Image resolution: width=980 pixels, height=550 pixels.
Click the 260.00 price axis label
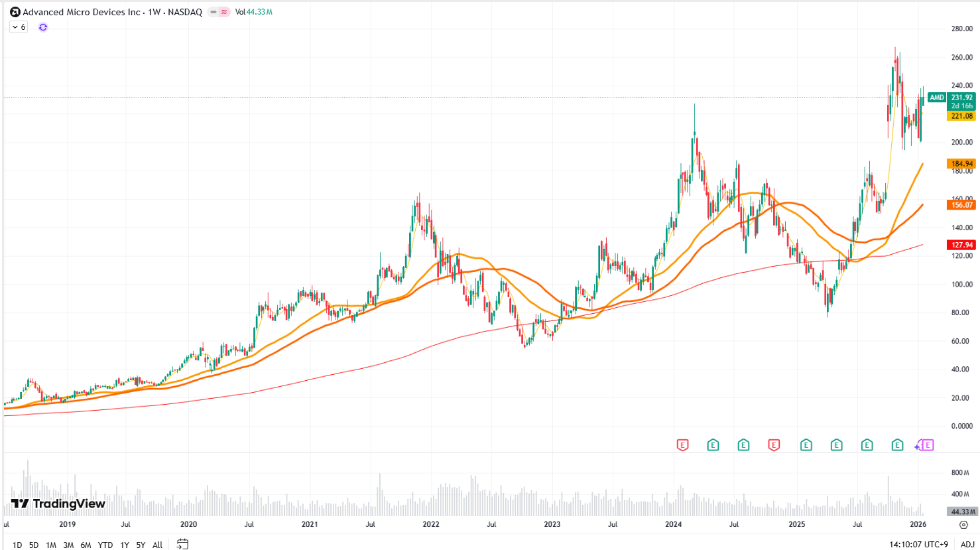click(962, 57)
